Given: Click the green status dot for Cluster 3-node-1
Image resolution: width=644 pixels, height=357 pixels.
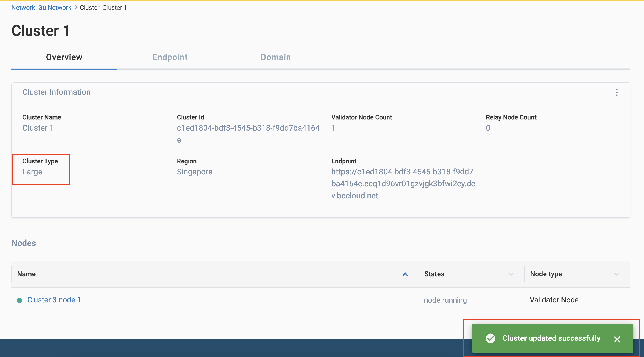Looking at the screenshot, I should tap(19, 300).
